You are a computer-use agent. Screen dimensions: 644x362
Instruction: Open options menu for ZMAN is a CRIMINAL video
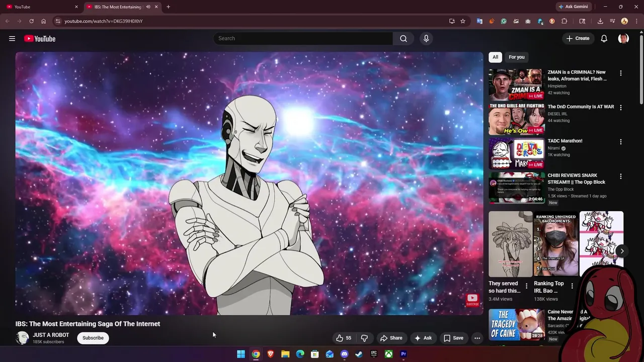pyautogui.click(x=620, y=73)
